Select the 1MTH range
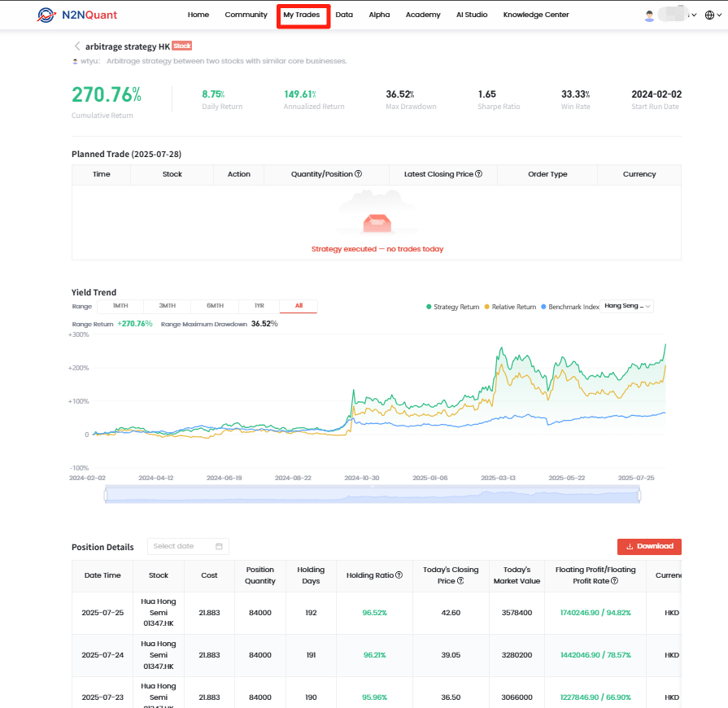728x708 pixels. click(x=120, y=306)
